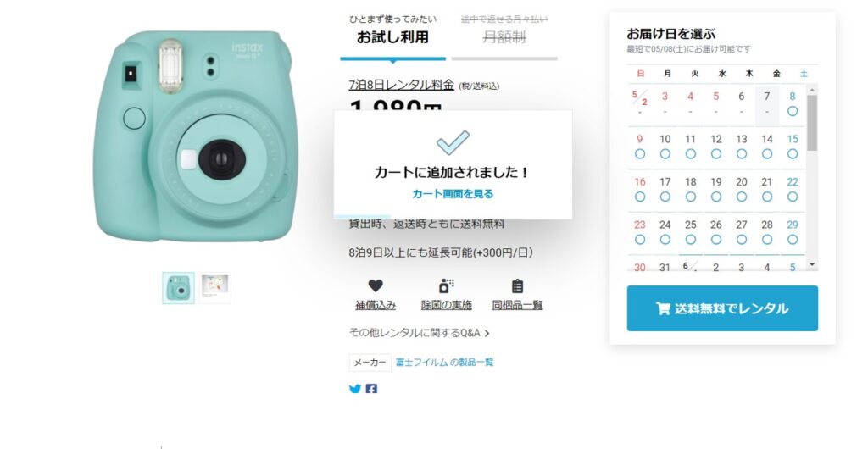868x449 pixels.
Task: Click calendar scroll up arrow
Action: point(812,90)
